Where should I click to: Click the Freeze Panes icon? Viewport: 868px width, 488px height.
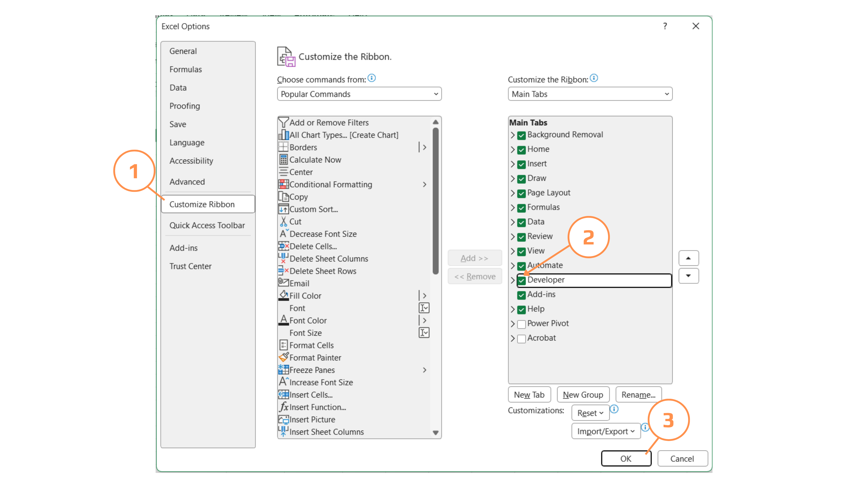(283, 370)
